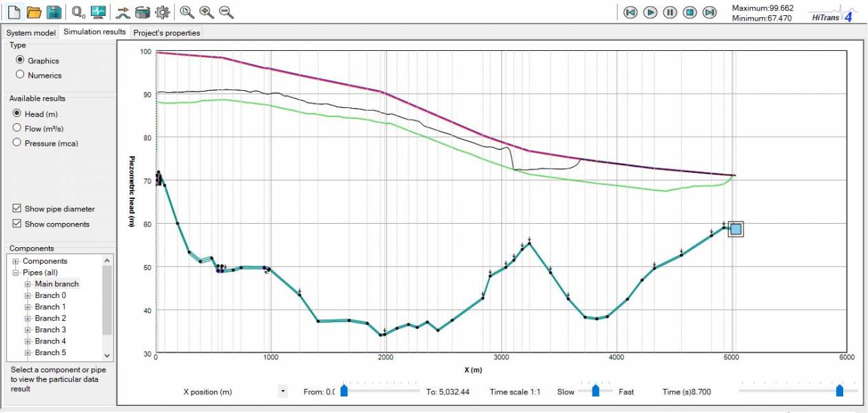Save the project with the floppy disk icon
This screenshot has height=413, width=868.
tap(54, 12)
